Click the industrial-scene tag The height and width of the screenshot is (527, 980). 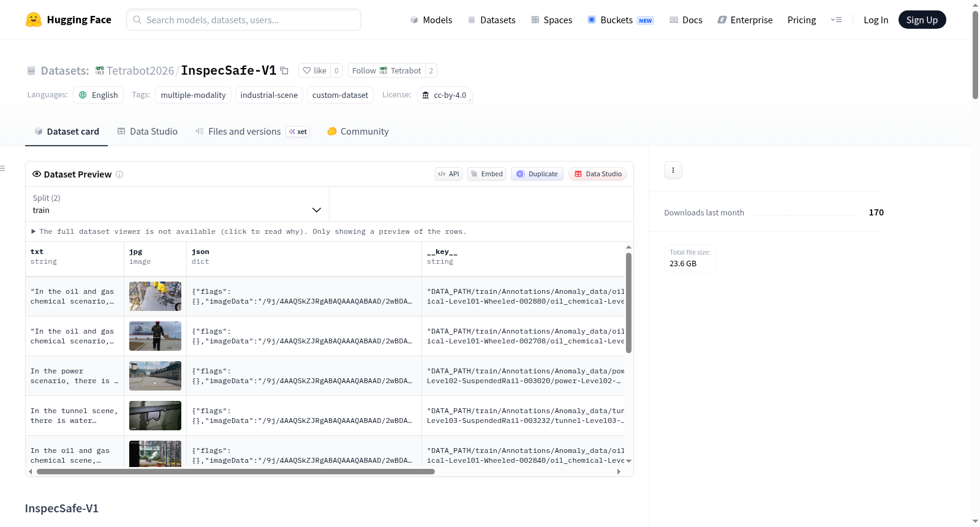click(269, 95)
